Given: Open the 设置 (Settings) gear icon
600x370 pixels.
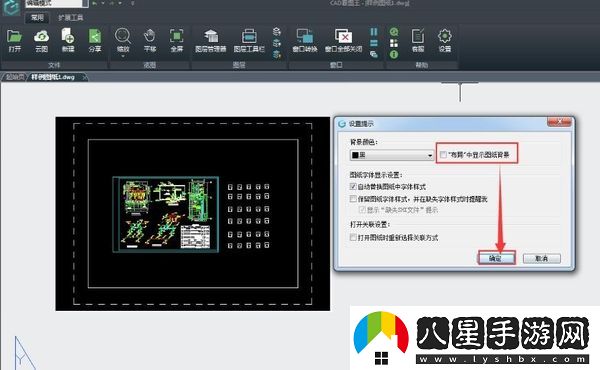Looking at the screenshot, I should coord(445,36).
